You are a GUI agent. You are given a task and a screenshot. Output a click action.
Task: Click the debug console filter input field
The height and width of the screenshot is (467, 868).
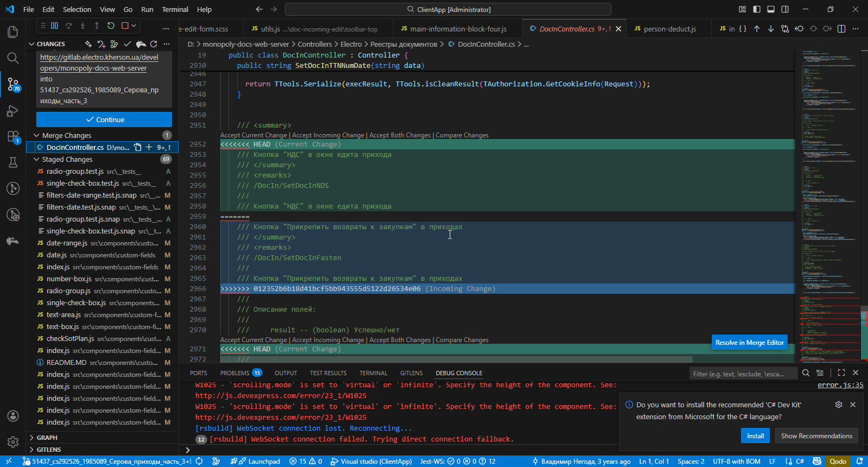tap(743, 374)
